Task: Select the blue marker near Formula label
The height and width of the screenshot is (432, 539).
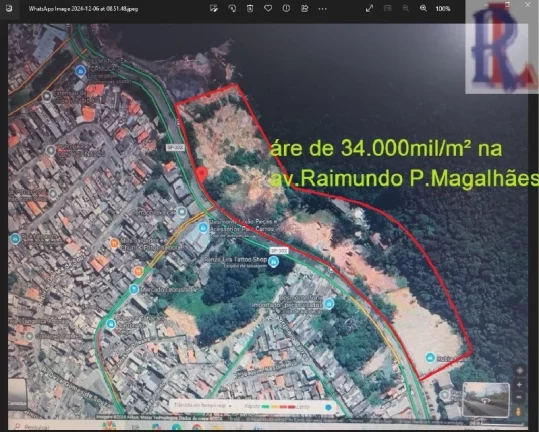Action: point(80,71)
